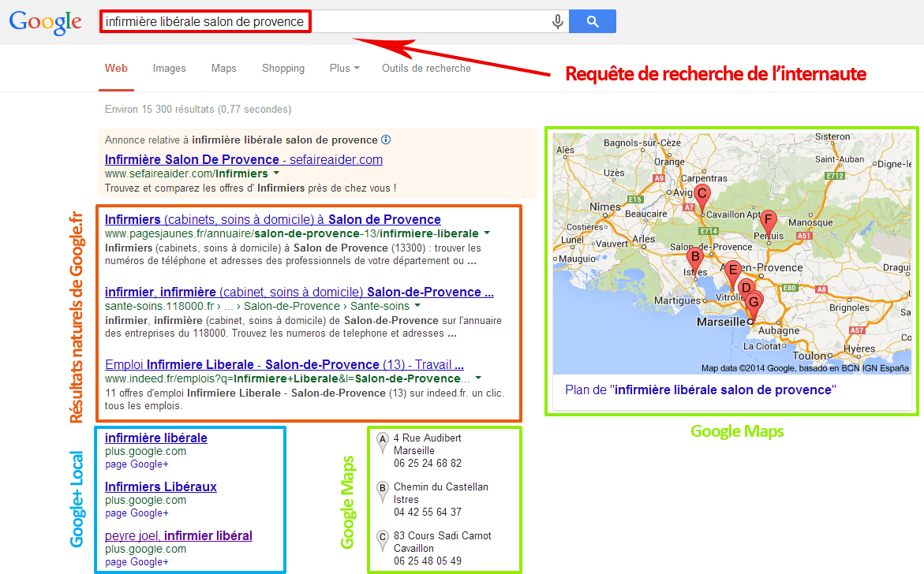Click phone number 04 42 55 64 37
This screenshot has height=574, width=924.
tap(428, 512)
